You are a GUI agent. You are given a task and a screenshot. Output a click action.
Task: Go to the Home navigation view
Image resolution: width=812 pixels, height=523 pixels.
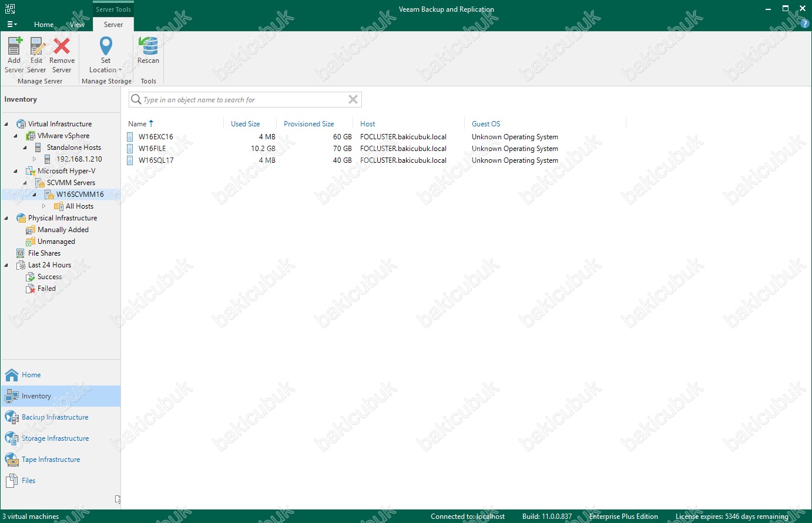tap(61, 375)
